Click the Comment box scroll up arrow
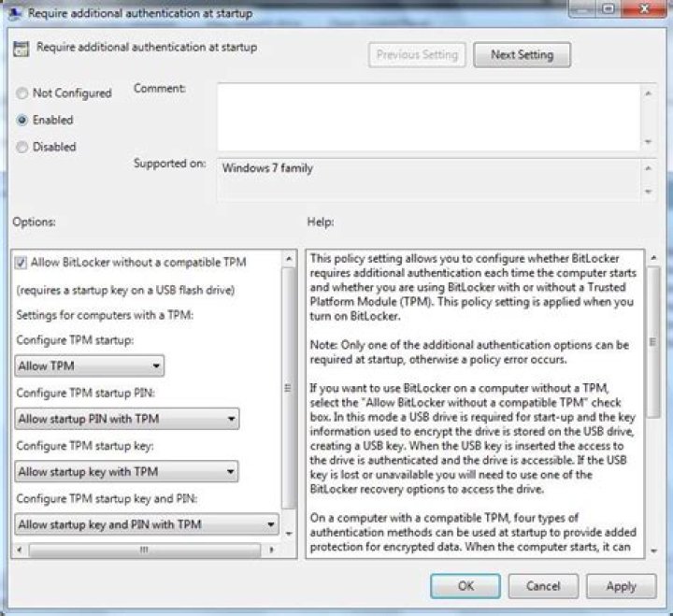 [649, 93]
